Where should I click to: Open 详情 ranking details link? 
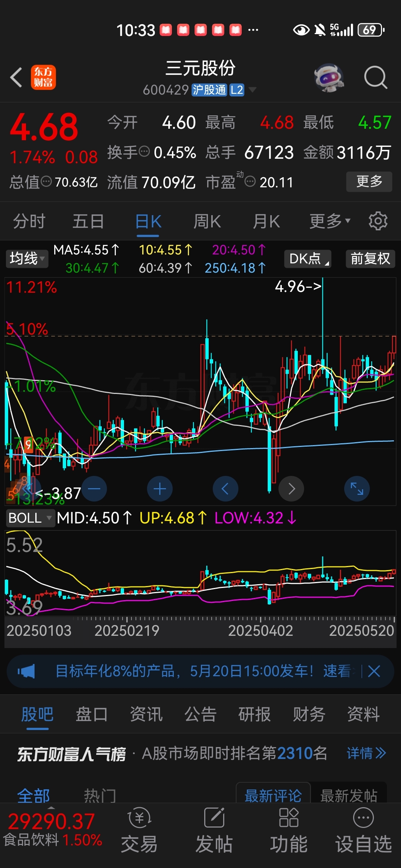pyautogui.click(x=366, y=753)
